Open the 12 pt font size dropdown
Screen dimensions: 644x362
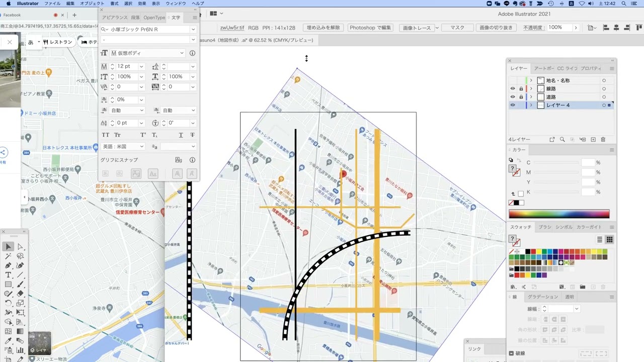(x=141, y=66)
